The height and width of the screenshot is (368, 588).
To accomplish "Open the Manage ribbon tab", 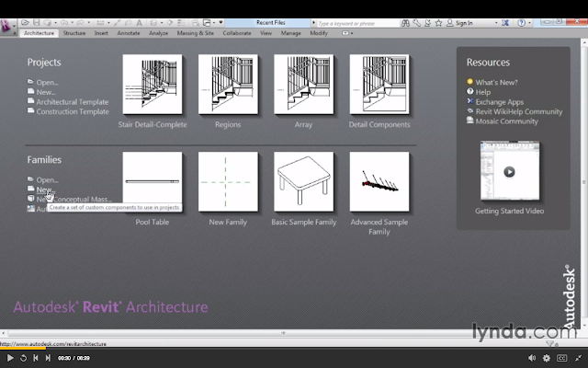I will pyautogui.click(x=291, y=33).
